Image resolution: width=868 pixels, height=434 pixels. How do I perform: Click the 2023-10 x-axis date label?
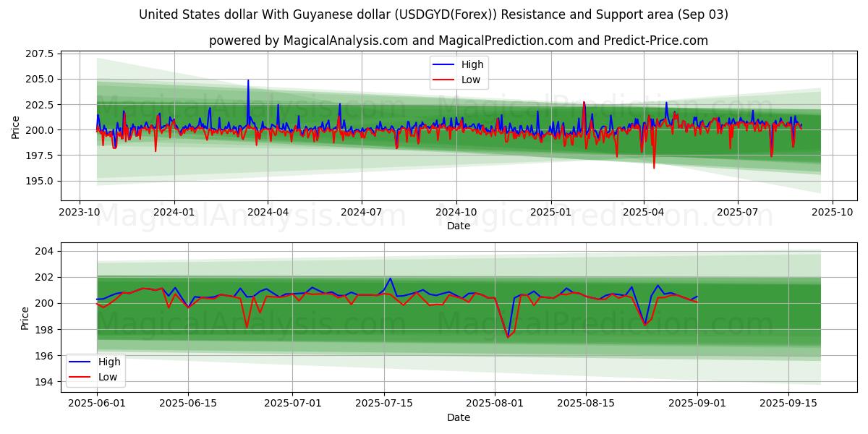pos(80,213)
